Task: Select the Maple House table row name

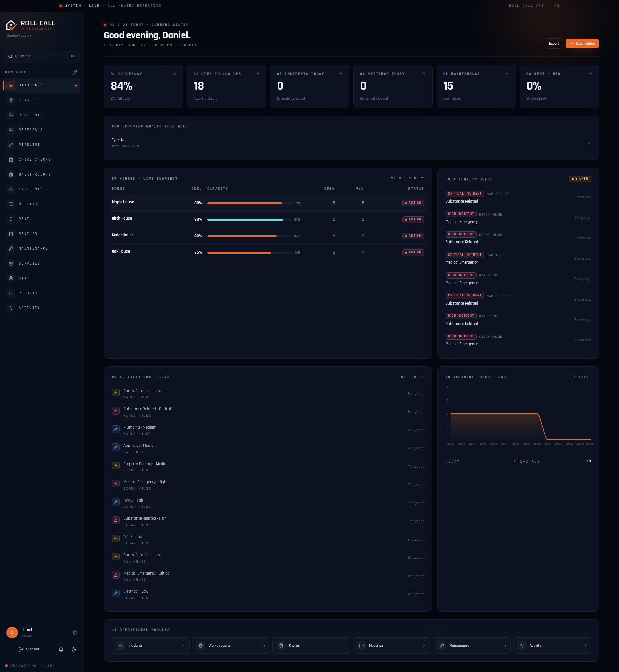Action: [x=123, y=202]
